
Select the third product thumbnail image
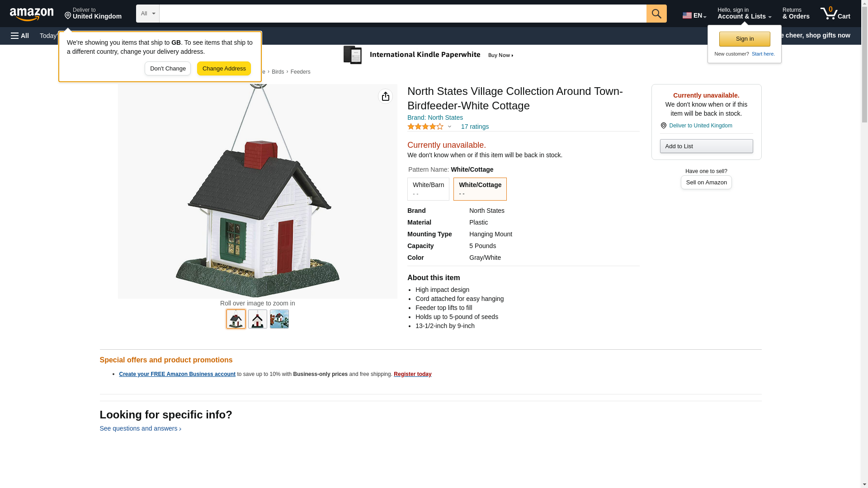pos(279,319)
